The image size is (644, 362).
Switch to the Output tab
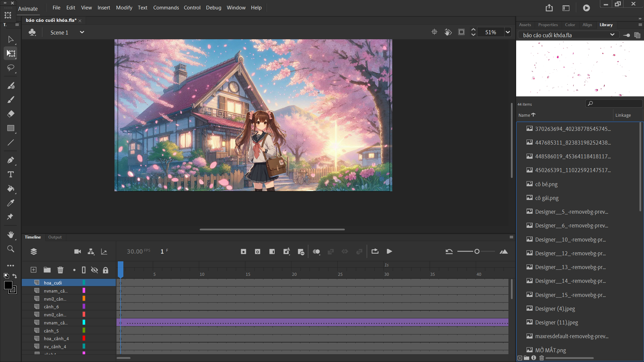[55, 237]
